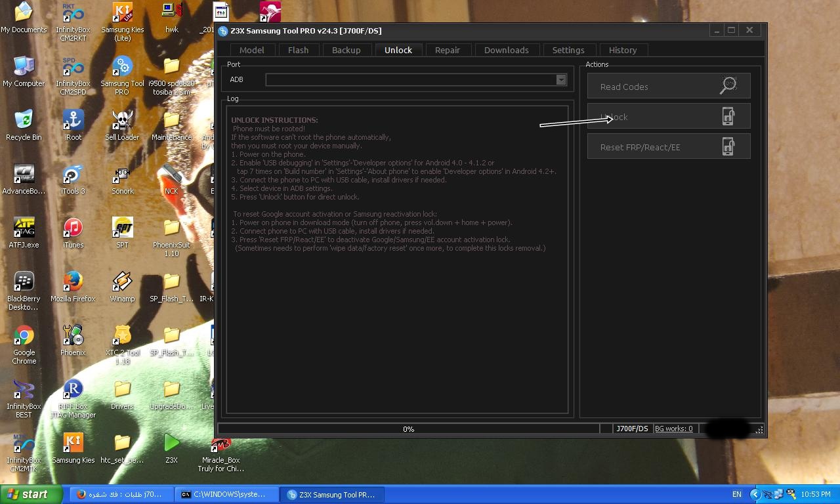Switch to the Flash tab
The height and width of the screenshot is (504, 840).
298,50
